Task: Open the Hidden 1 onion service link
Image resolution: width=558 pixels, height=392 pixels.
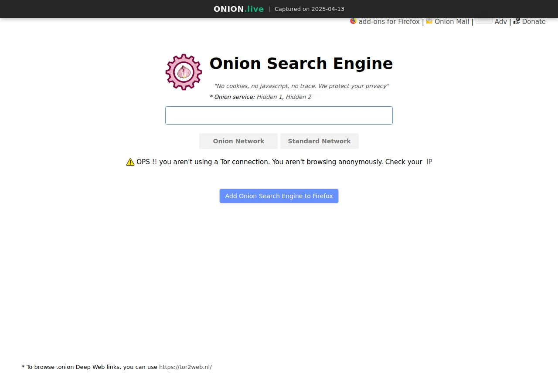Action: (x=269, y=97)
